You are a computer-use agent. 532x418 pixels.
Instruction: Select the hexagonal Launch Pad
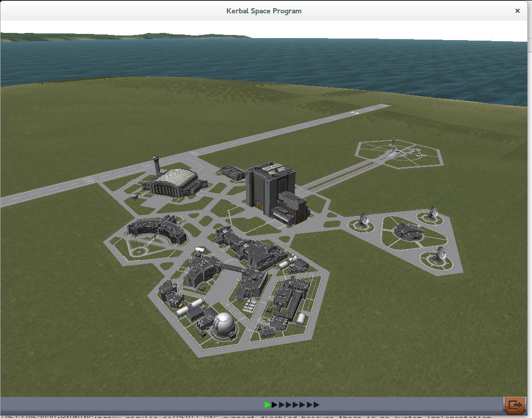point(399,152)
